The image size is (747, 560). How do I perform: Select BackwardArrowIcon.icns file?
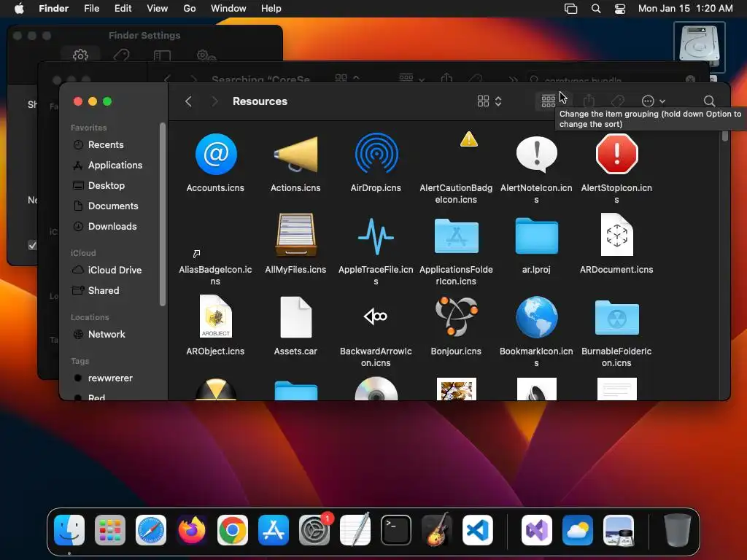376,316
